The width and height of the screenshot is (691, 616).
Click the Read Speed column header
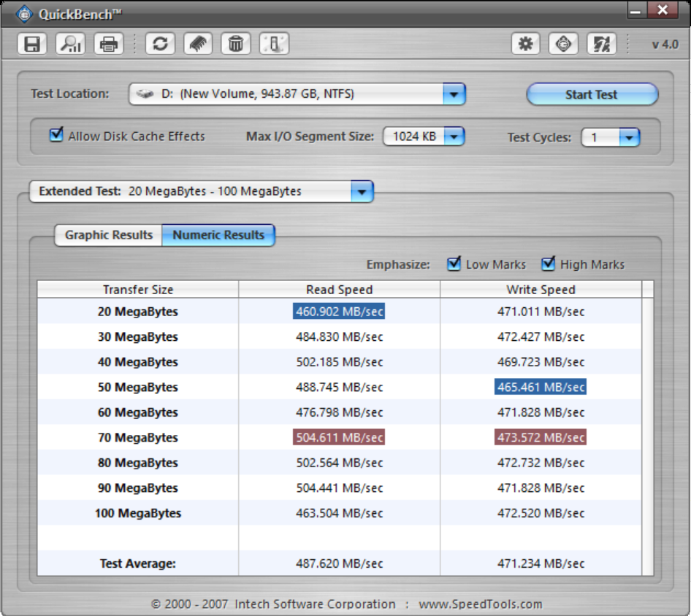point(339,290)
